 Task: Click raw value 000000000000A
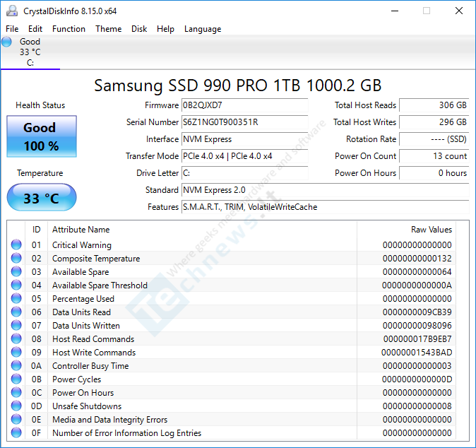pos(417,285)
